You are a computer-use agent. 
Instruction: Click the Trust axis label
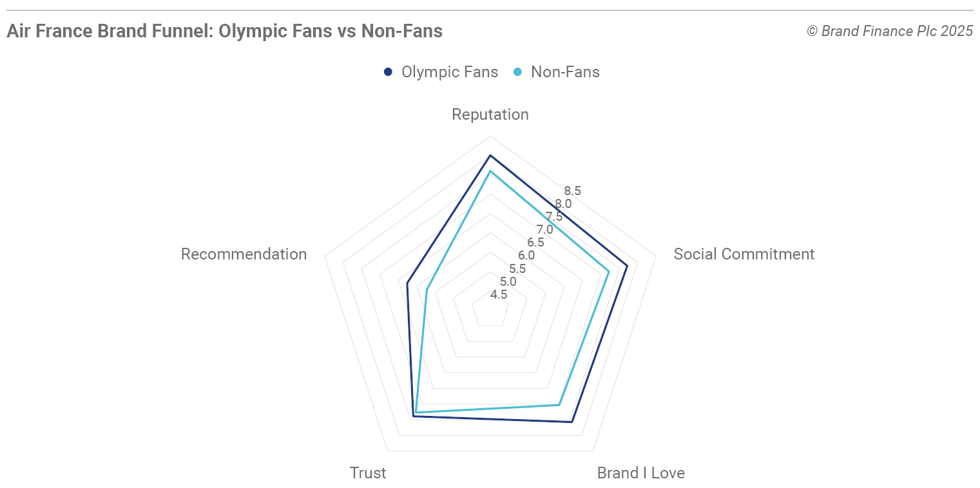368,473
